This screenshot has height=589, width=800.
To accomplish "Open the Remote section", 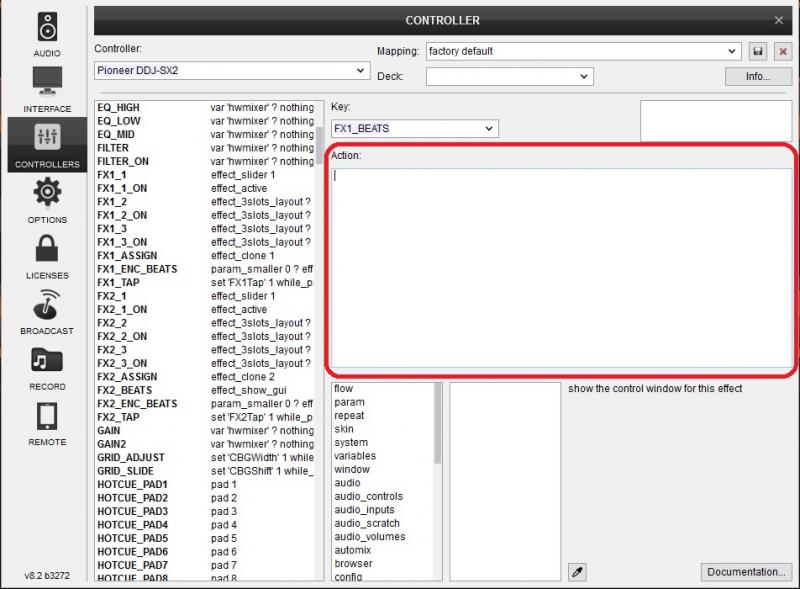I will 47,424.
